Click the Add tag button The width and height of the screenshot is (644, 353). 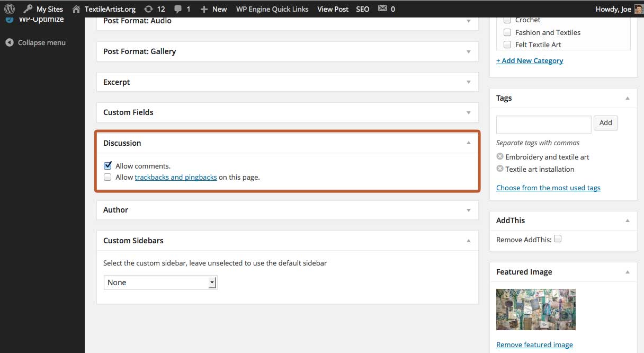[x=605, y=123]
